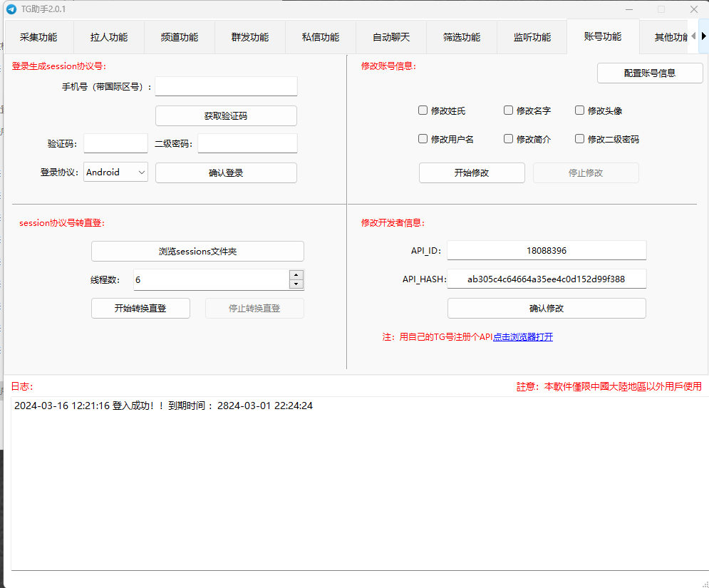Screen dimensions: 709x588
Task: Click the Telegram app icon in title bar
Action: pos(11,9)
